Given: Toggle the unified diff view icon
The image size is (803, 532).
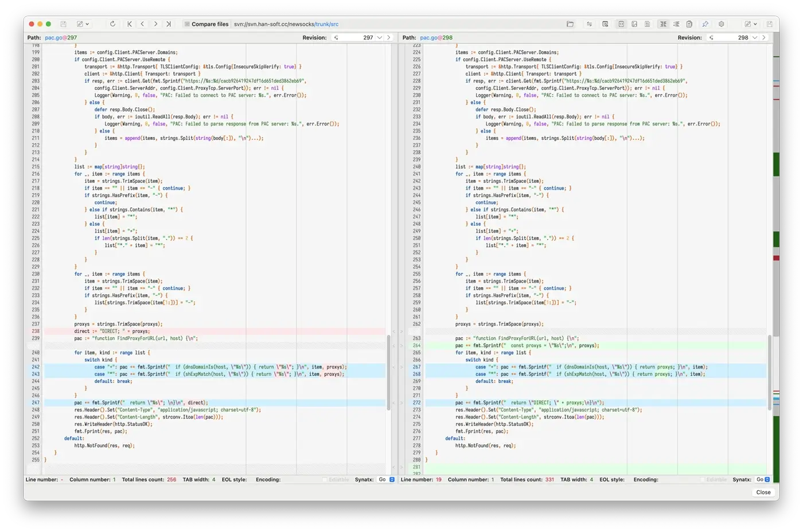Looking at the screenshot, I should [x=677, y=24].
